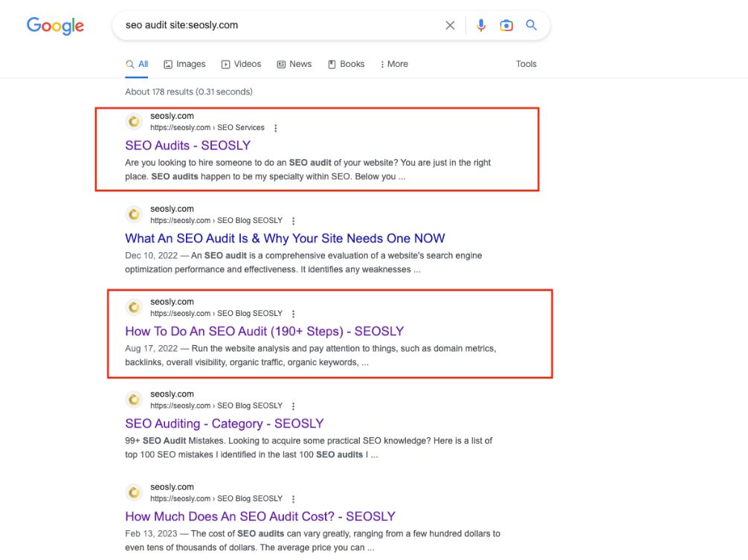Image resolution: width=748 pixels, height=560 pixels.
Task: Open the Tools search options
Action: point(526,64)
